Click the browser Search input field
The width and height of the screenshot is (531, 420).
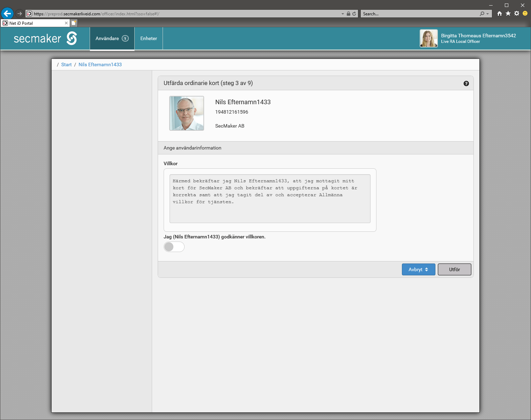click(x=419, y=14)
